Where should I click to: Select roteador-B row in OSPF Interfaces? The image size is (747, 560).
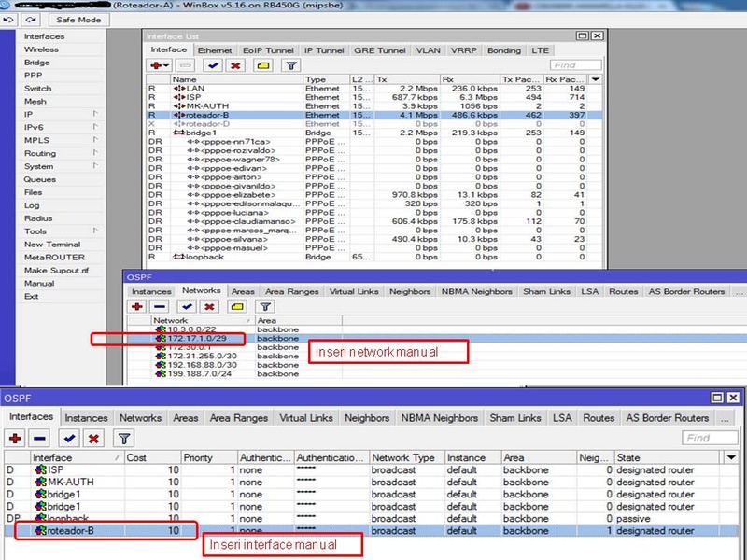pyautogui.click(x=372, y=530)
